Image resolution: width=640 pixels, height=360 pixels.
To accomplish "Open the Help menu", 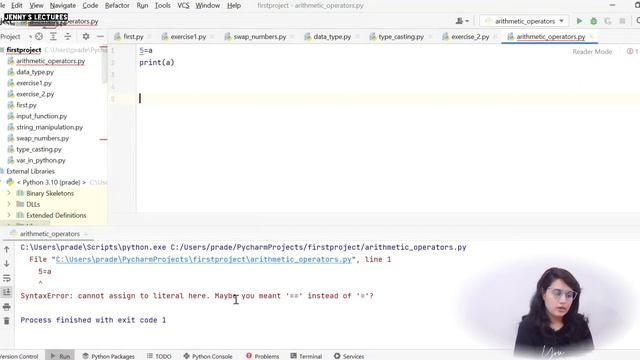I will click(x=234, y=5).
